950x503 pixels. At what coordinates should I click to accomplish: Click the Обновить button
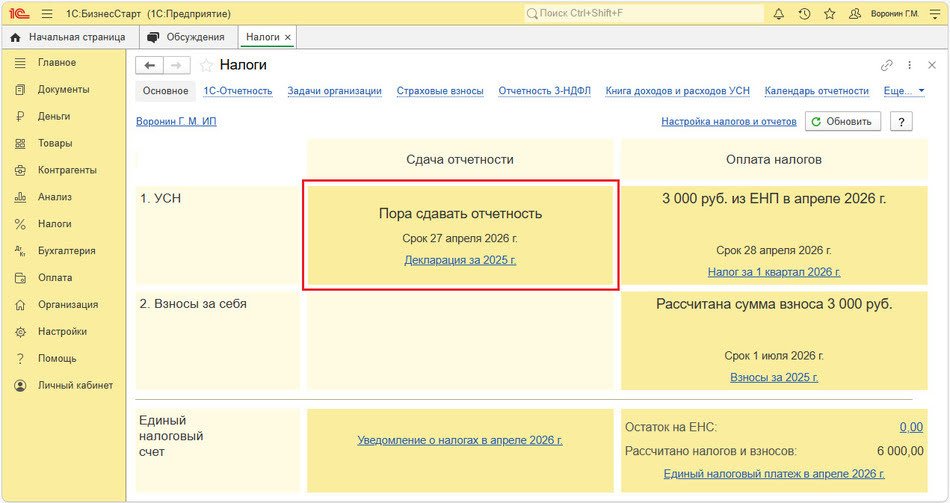click(x=842, y=121)
